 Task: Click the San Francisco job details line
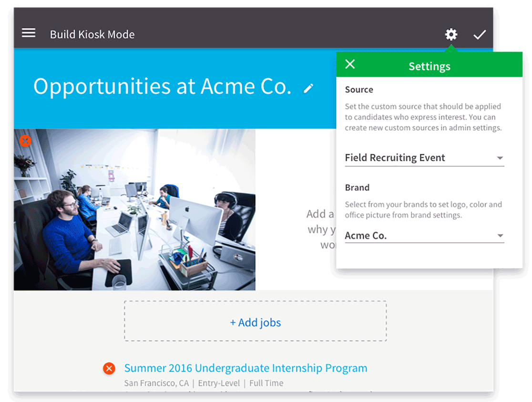(204, 383)
